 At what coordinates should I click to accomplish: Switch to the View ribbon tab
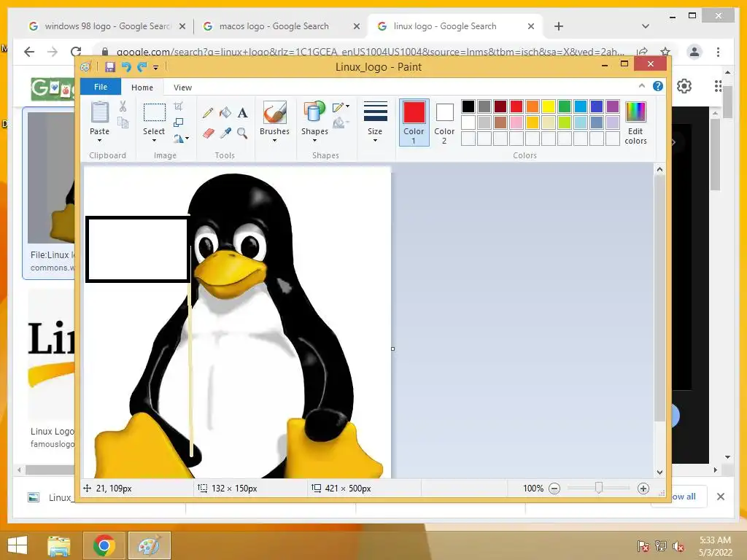tap(182, 87)
